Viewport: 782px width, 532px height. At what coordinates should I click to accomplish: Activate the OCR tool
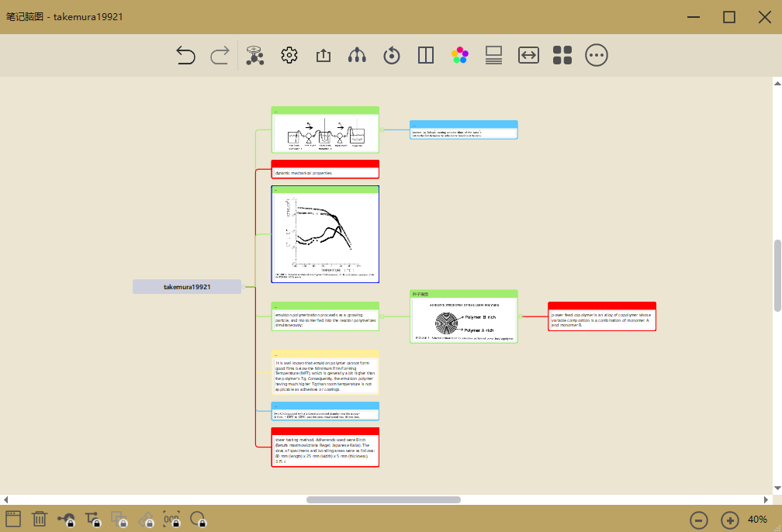coord(172,520)
